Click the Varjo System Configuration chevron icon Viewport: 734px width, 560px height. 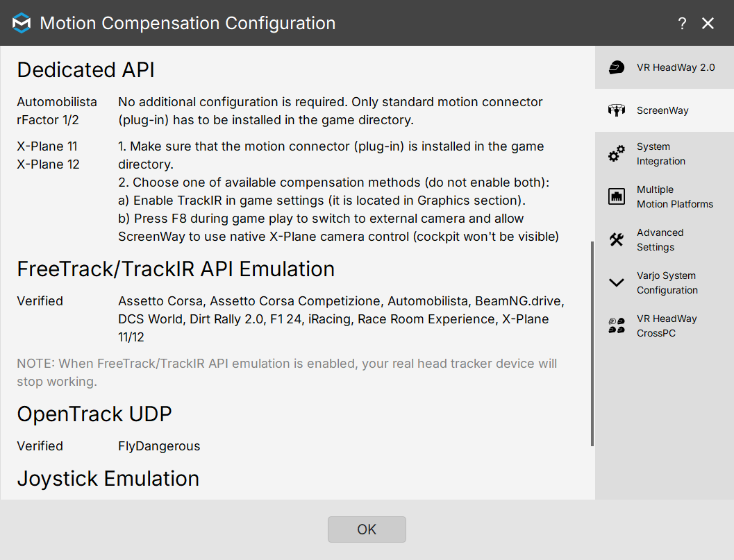(617, 282)
